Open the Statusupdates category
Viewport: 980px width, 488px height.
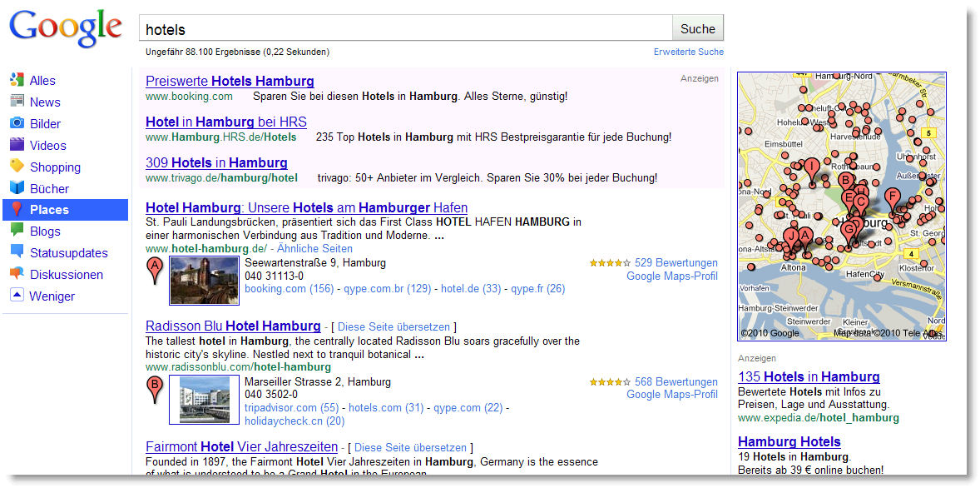69,253
